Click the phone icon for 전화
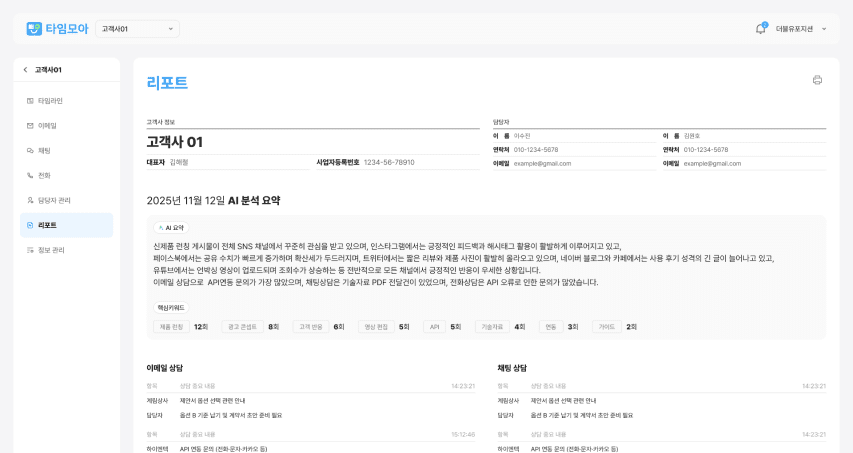Screen dimensions: 853x453 pyautogui.click(x=30, y=175)
